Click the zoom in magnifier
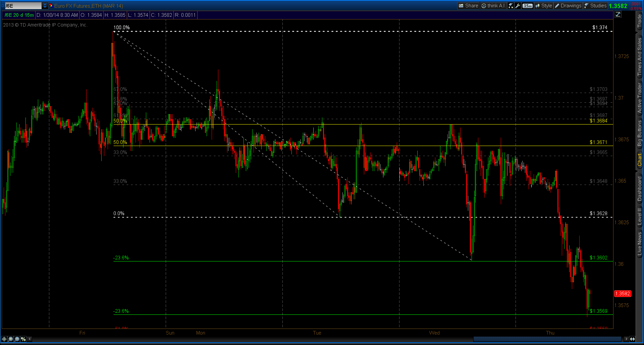 tap(11, 339)
